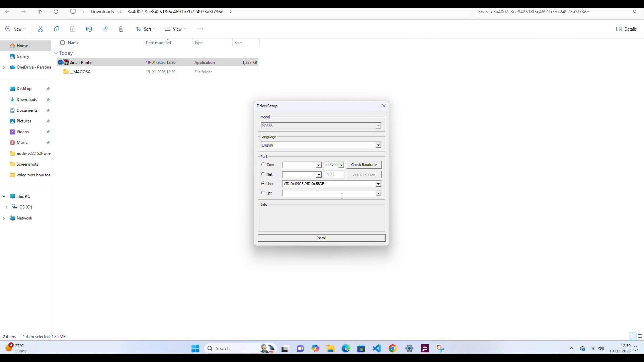The width and height of the screenshot is (644, 362).
Task: Open the Language dropdown set to English
Action: [378, 145]
